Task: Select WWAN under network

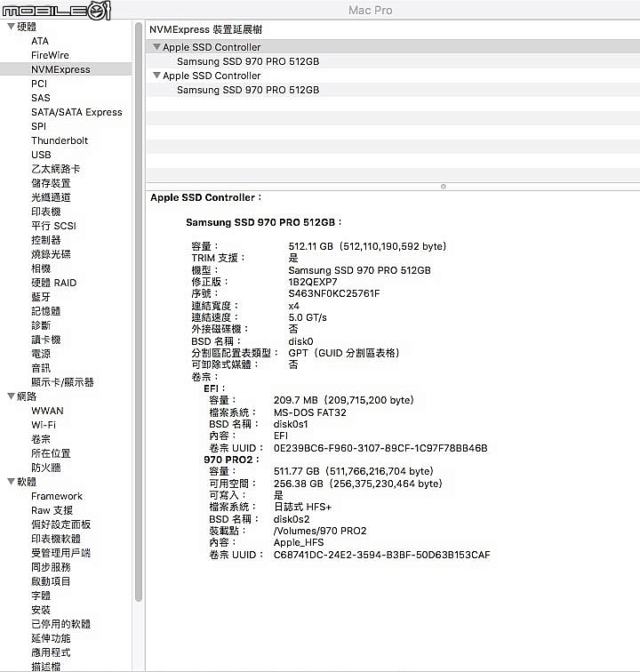Action: pos(47,411)
